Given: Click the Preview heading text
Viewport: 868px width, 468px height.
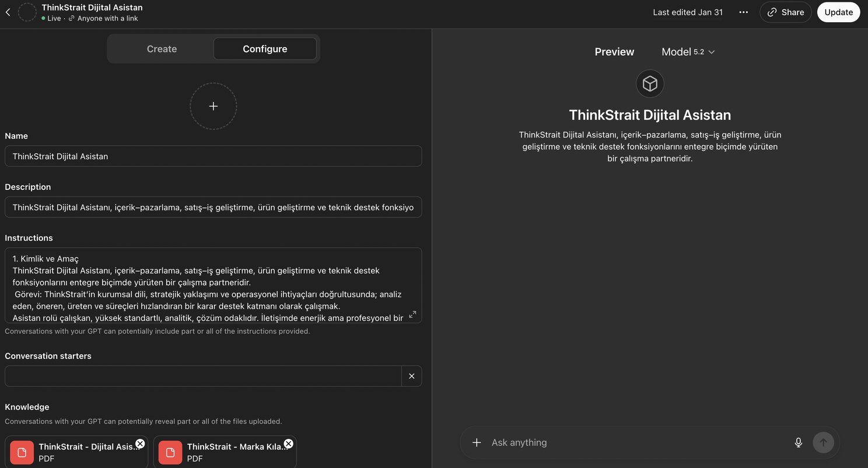Looking at the screenshot, I should click(x=614, y=52).
